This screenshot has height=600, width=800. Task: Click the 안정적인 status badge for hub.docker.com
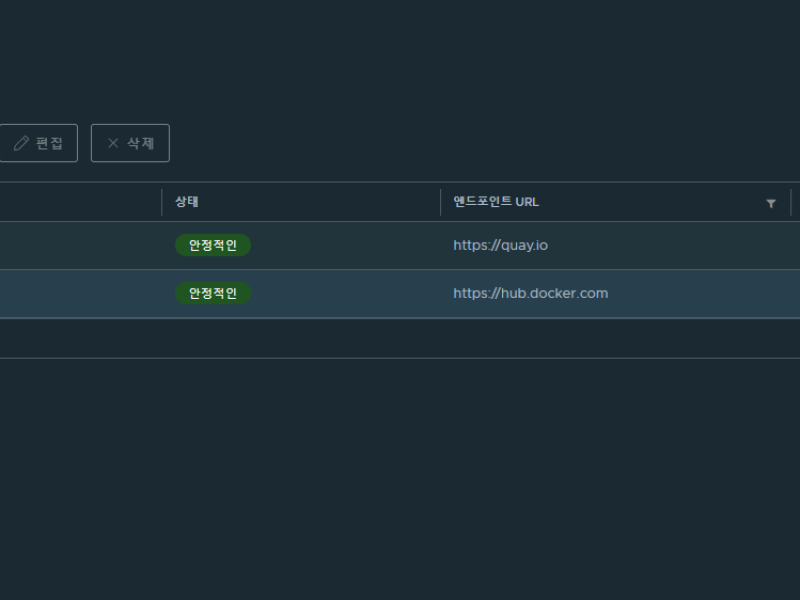(213, 293)
